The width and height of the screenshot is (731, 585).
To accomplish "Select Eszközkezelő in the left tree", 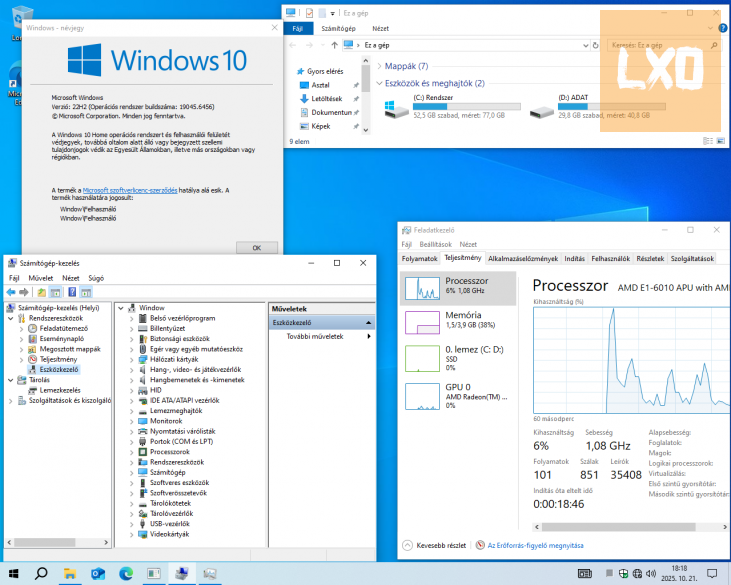I will pyautogui.click(x=58, y=369).
